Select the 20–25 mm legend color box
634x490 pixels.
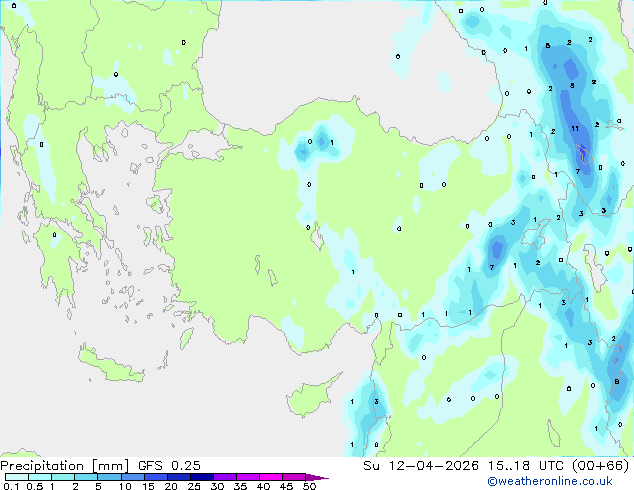178,477
